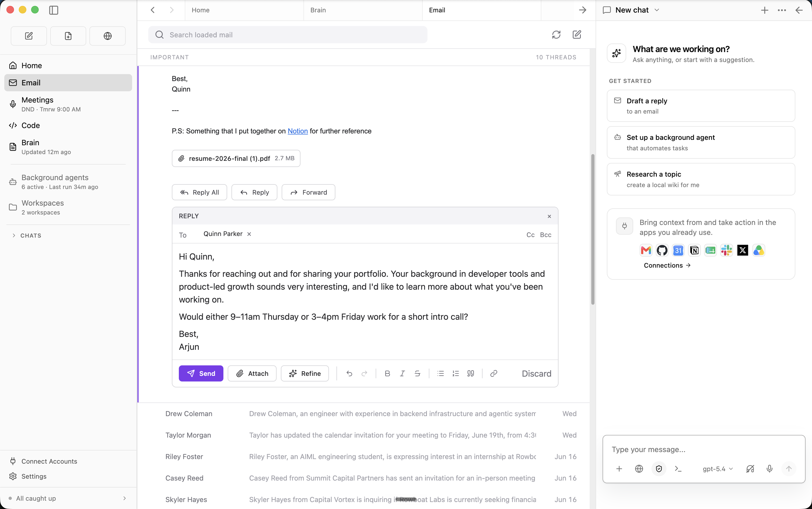Viewport: 812px width, 509px height.
Task: Redo the edit in reply toolbar
Action: 364,373
